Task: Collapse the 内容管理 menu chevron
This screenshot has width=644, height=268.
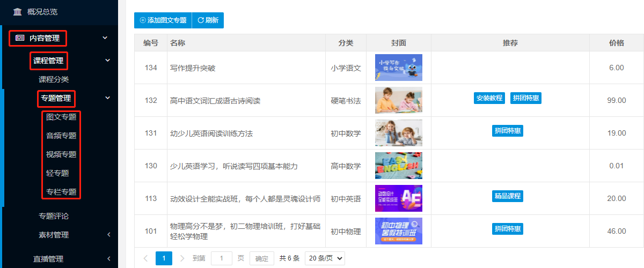Action: 105,38
